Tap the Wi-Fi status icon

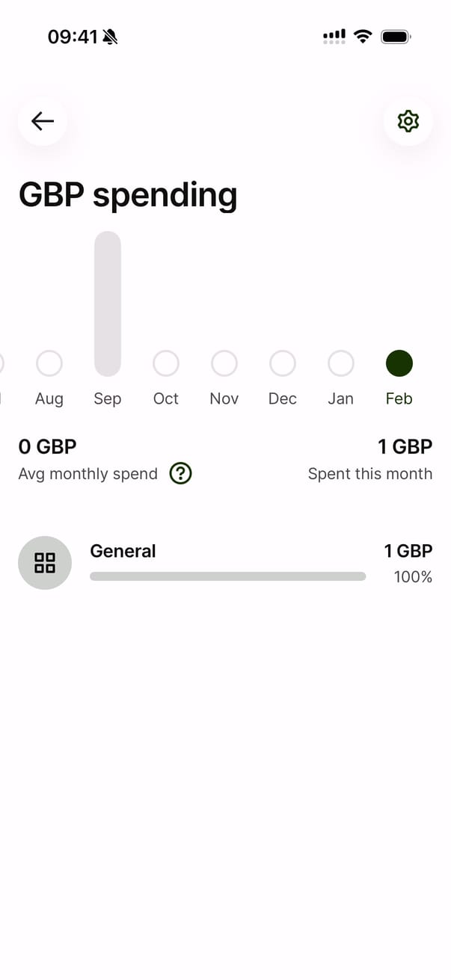(363, 36)
